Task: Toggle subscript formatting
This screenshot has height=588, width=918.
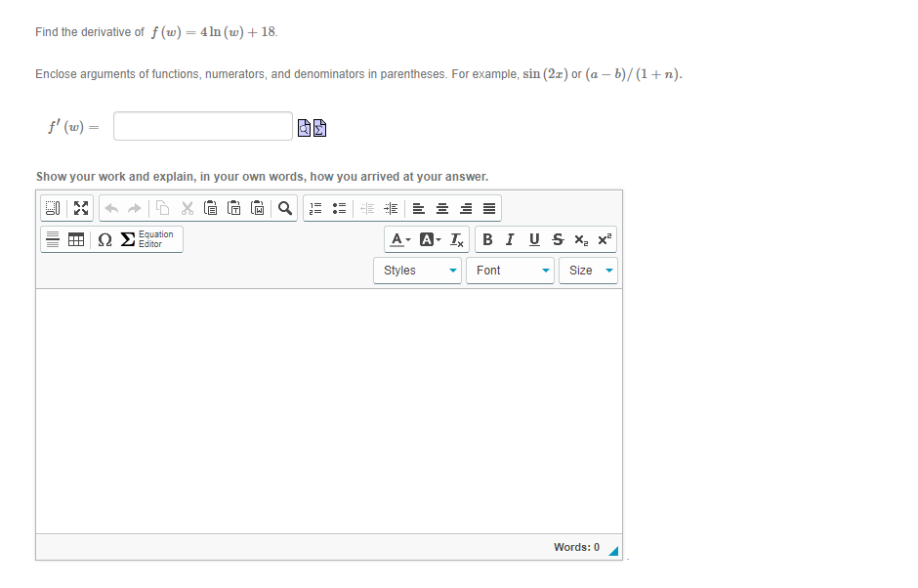Action: (x=579, y=239)
